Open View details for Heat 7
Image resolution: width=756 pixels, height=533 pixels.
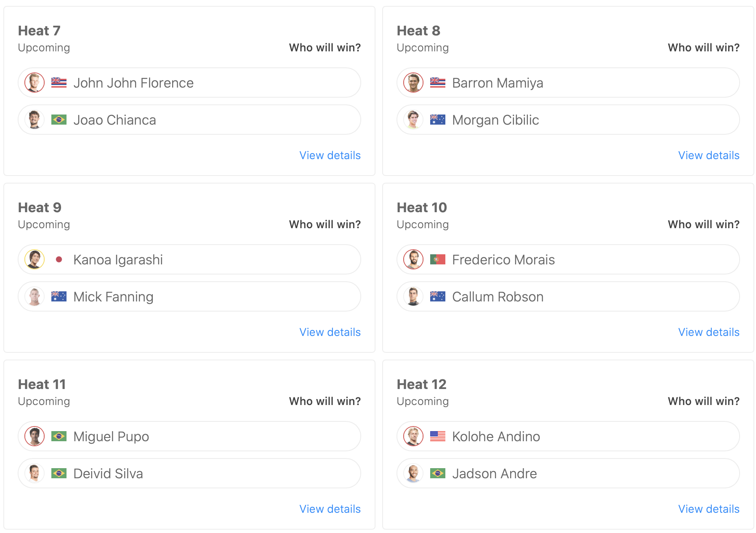click(330, 155)
